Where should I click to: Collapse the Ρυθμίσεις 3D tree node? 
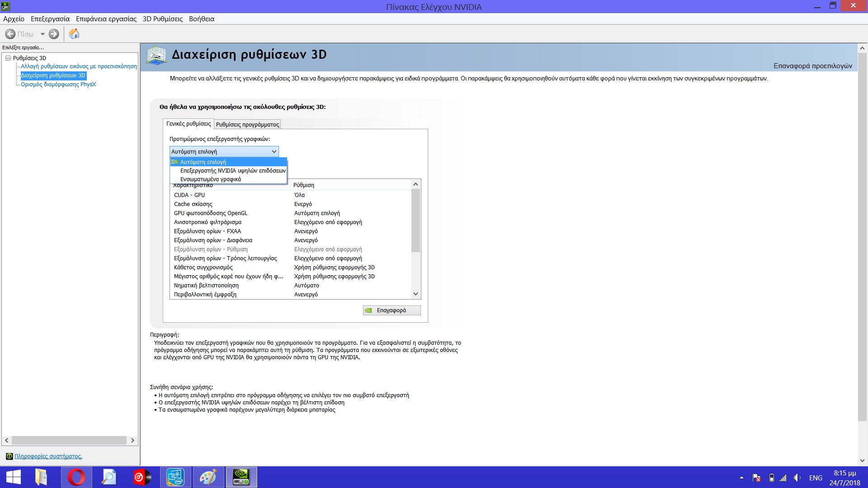click(x=8, y=58)
